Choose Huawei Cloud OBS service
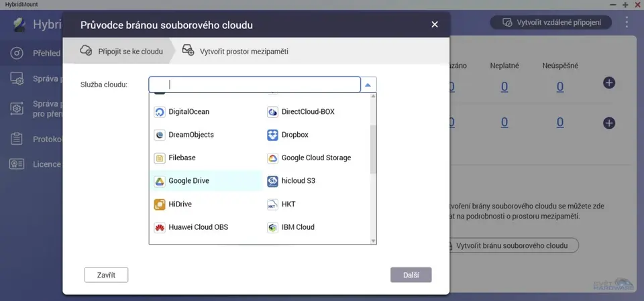This screenshot has width=644, height=301. pos(197,227)
